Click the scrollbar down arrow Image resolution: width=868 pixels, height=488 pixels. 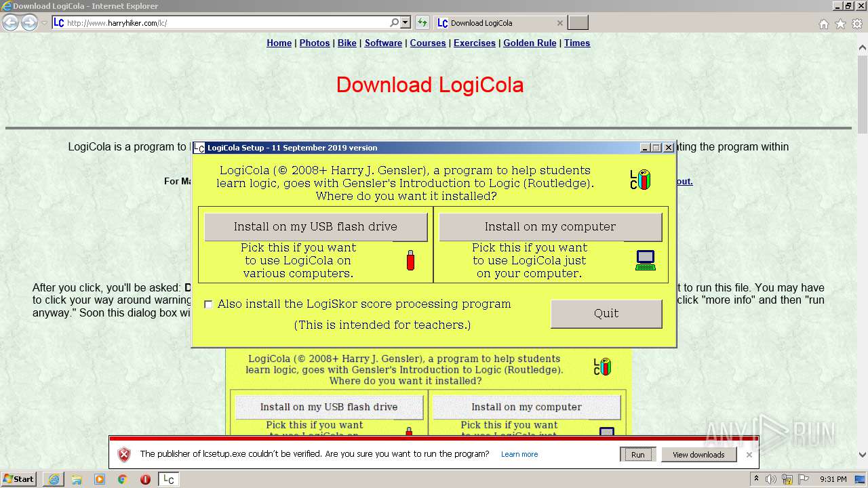[863, 455]
